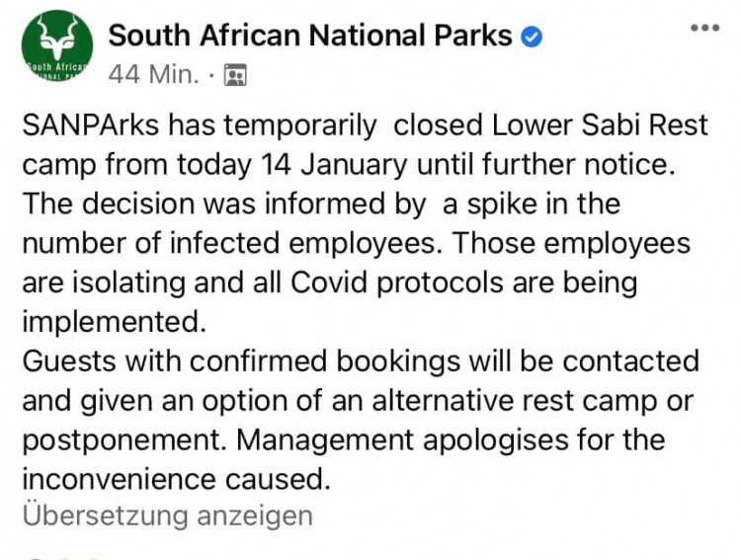
Task: Click the word "implemented." in the post
Action: 115,322
